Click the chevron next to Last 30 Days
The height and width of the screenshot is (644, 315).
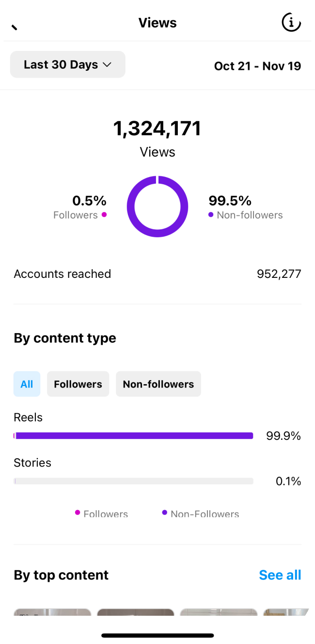coord(107,64)
